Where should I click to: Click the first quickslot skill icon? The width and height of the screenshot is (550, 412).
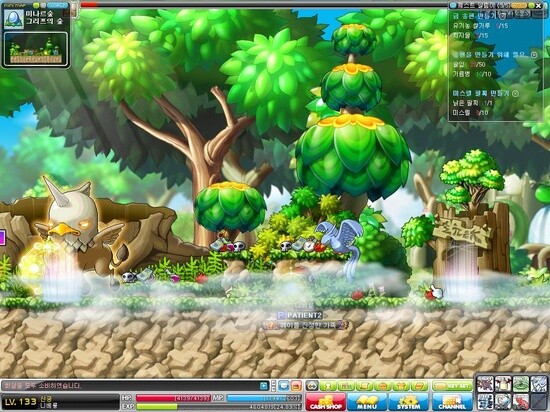coord(485,384)
